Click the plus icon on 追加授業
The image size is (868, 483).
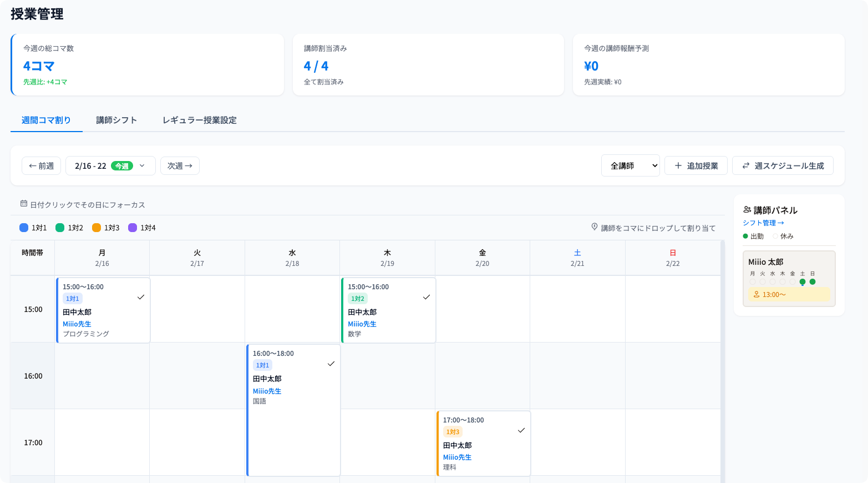coord(678,165)
